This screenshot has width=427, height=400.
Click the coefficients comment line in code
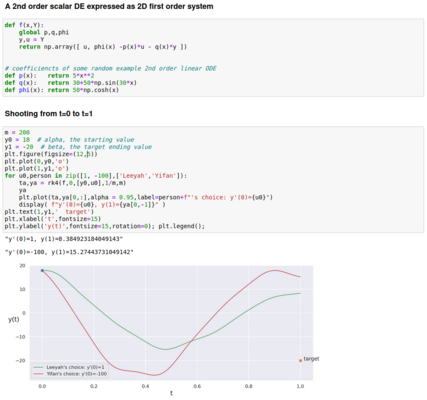click(x=110, y=68)
